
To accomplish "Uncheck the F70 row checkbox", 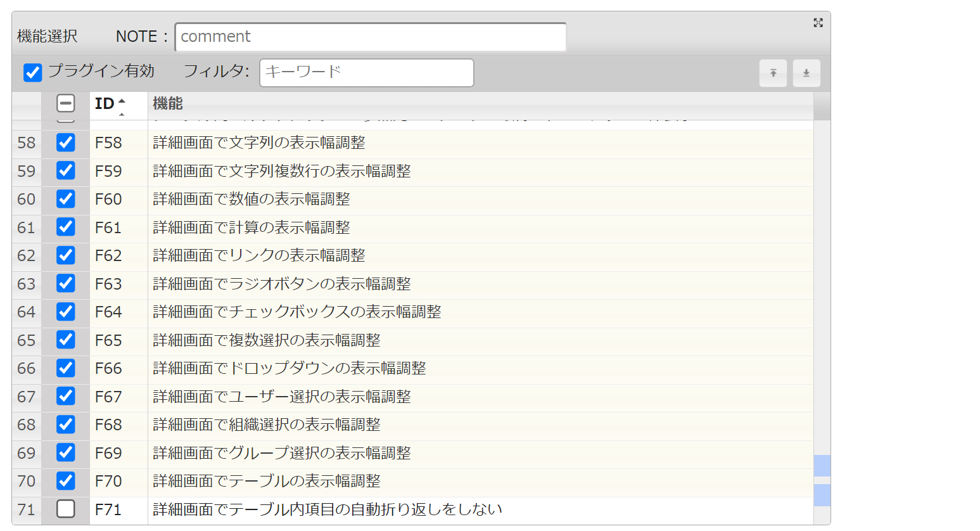I will click(x=66, y=481).
